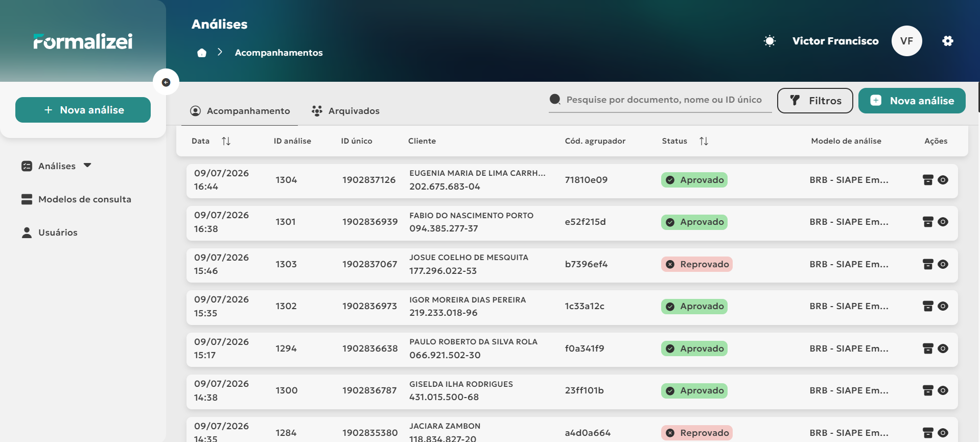
Task: View details eye icon for analysis 1303
Action: (x=943, y=264)
